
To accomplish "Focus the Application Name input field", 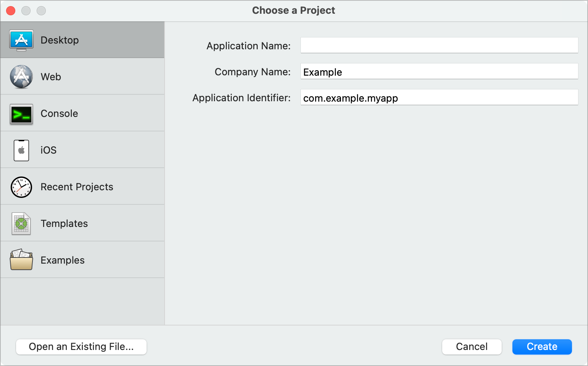I will click(439, 45).
